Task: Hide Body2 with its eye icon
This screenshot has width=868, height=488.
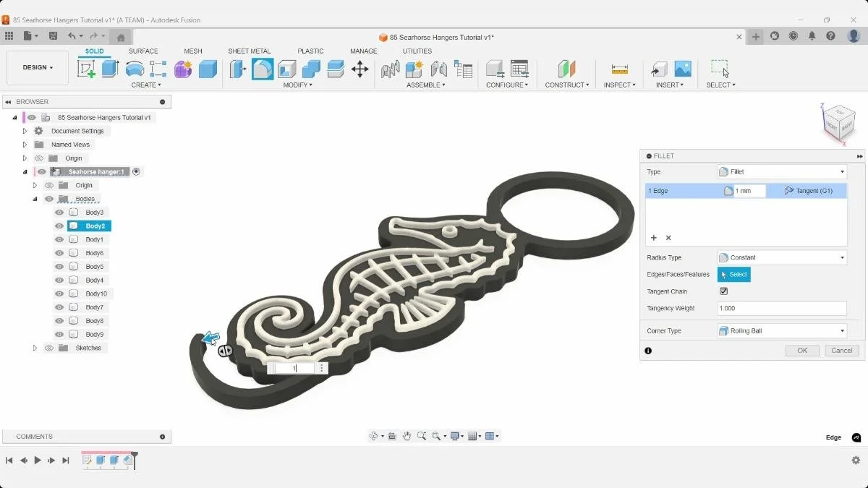Action: coord(59,226)
